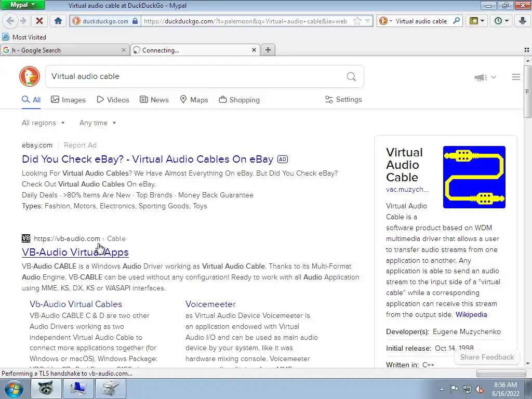Click the scrollbar down arrow
The height and width of the screenshot is (399, 532).
[x=528, y=364]
